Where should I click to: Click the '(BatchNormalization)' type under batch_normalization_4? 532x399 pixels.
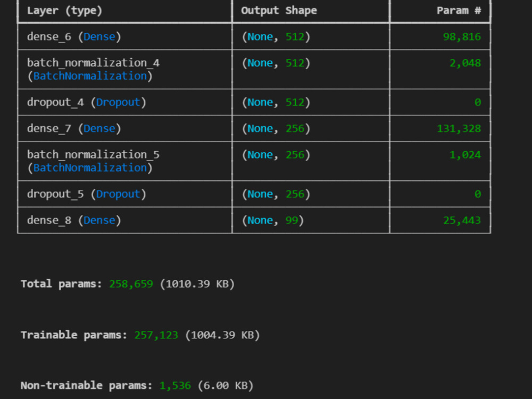click(90, 76)
